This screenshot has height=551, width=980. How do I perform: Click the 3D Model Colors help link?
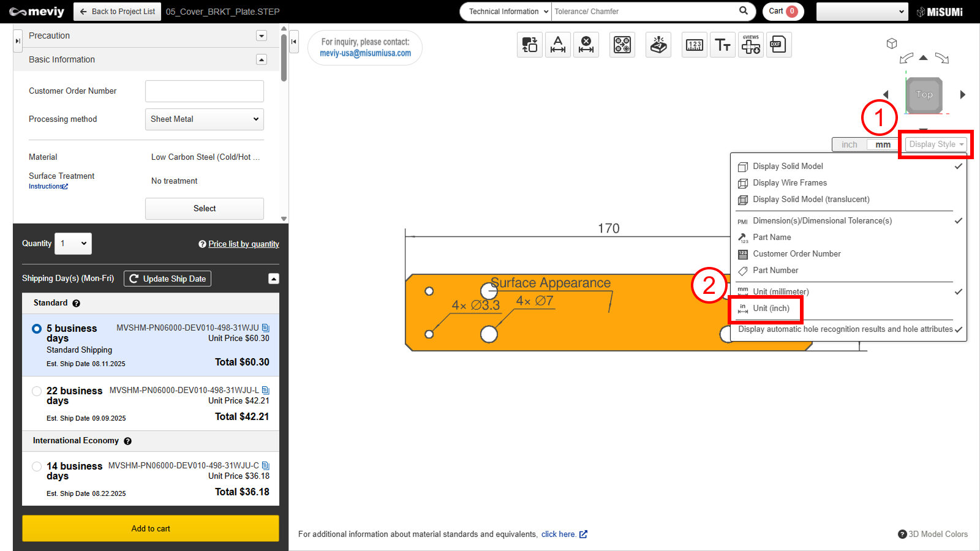[933, 534]
